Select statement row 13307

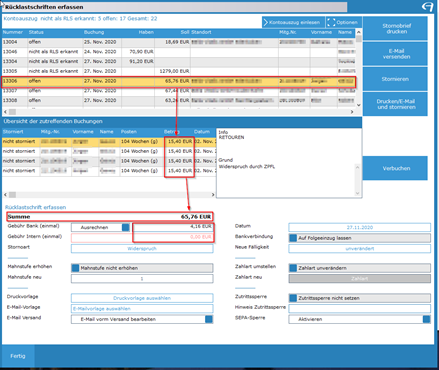click(x=179, y=91)
